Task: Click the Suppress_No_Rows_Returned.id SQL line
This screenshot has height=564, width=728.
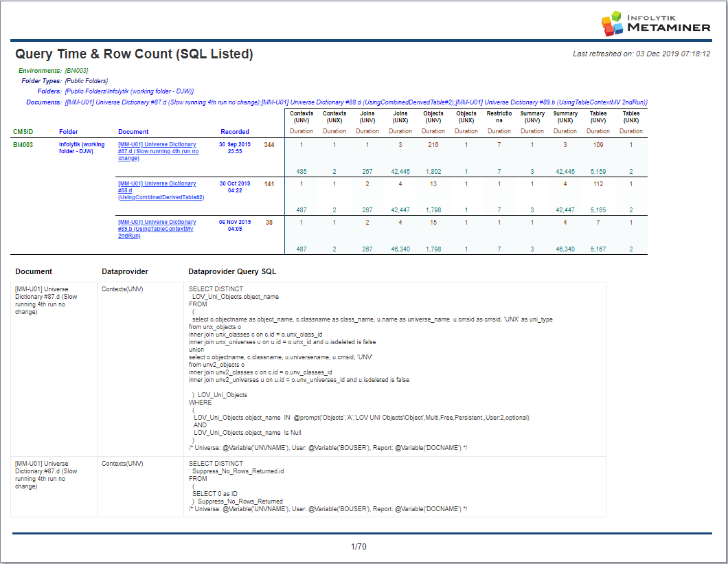Action: pyautogui.click(x=238, y=471)
